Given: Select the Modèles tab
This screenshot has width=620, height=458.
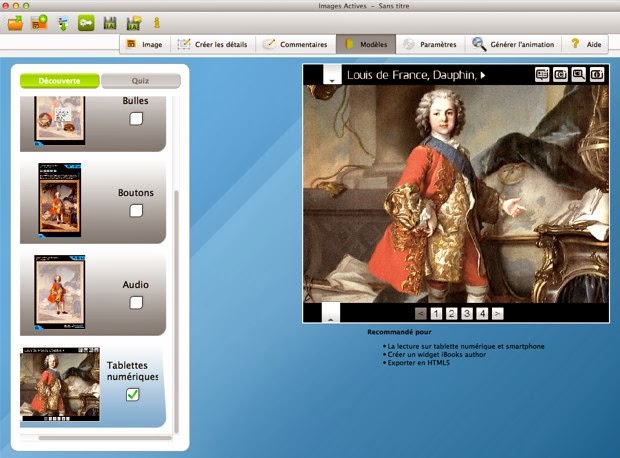Looking at the screenshot, I should 366,44.
